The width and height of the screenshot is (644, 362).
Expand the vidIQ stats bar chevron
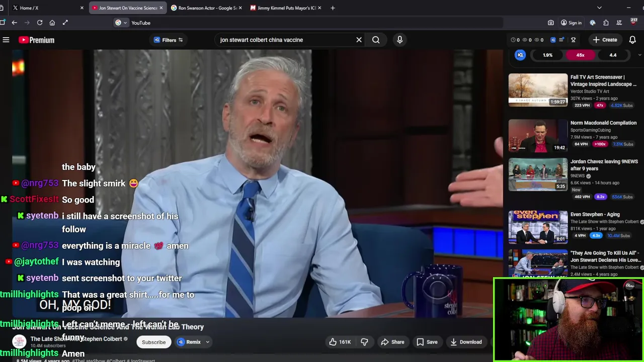pos(639,55)
